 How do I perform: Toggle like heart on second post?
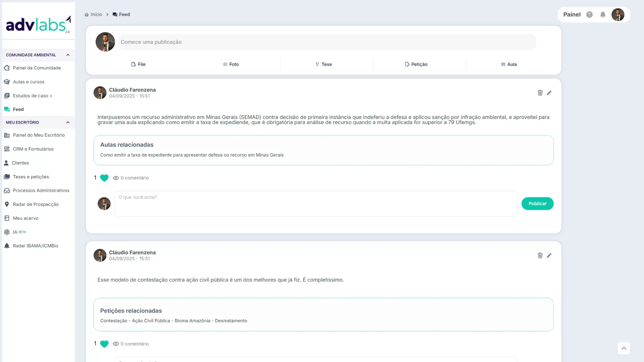pos(104,344)
